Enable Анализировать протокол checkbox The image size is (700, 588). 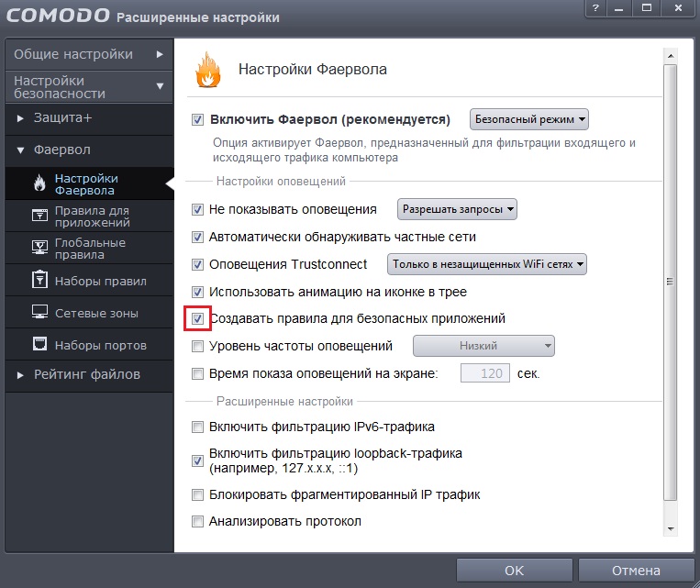(197, 521)
